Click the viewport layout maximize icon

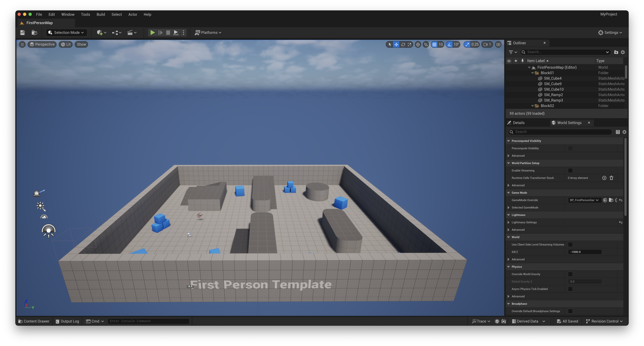pyautogui.click(x=498, y=45)
